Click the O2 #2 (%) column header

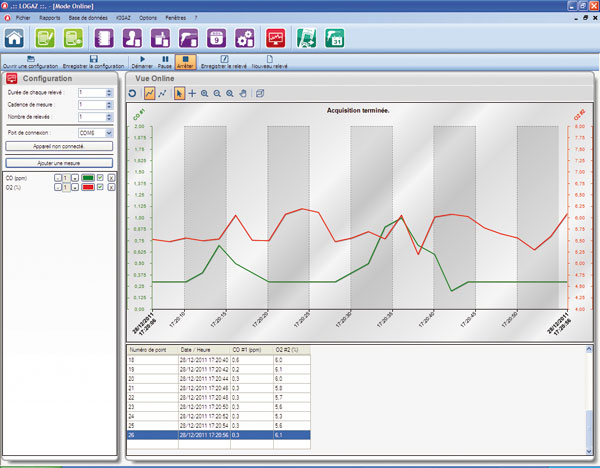292,350
